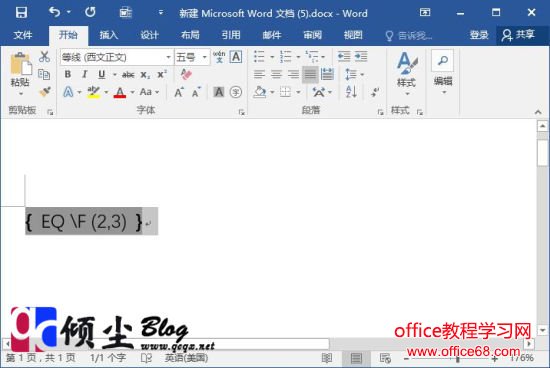Image resolution: width=550 pixels, height=368 pixels.
Task: Cut selection with the scissors icon
Action: pyautogui.click(x=44, y=56)
